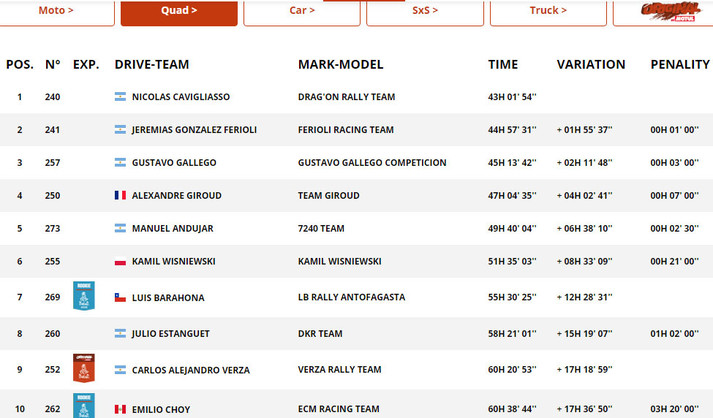
Task: Click the French flag next to Alexandre Giroud
Action: (x=121, y=195)
